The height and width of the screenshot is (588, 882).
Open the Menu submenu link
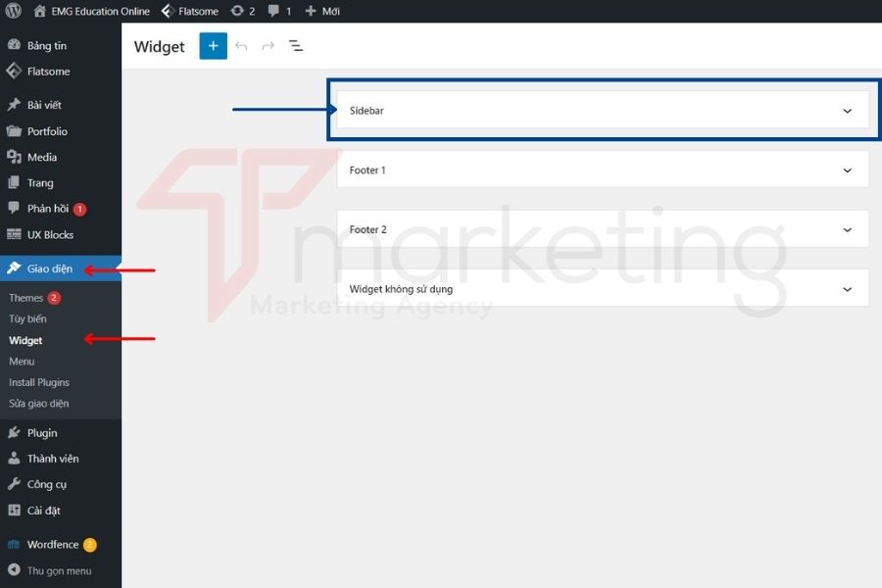point(22,362)
